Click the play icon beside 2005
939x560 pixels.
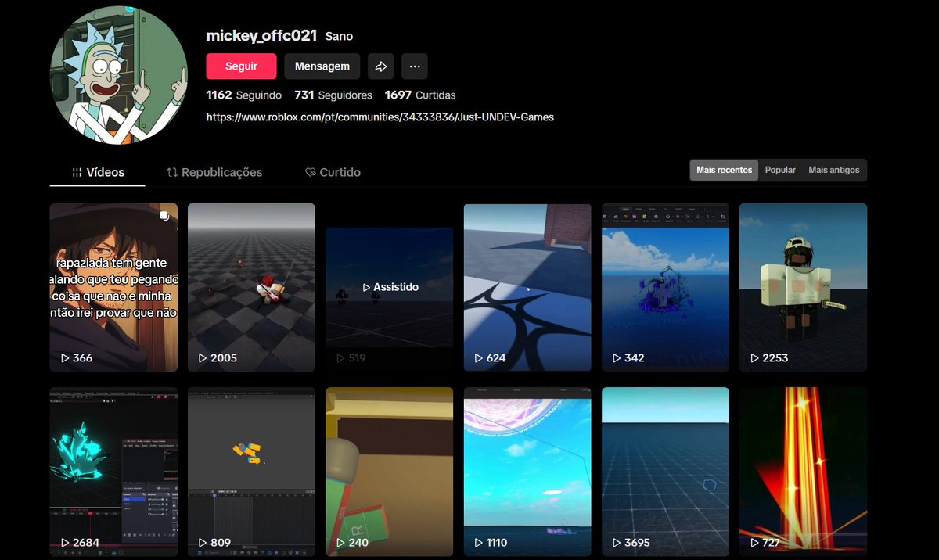tap(203, 357)
